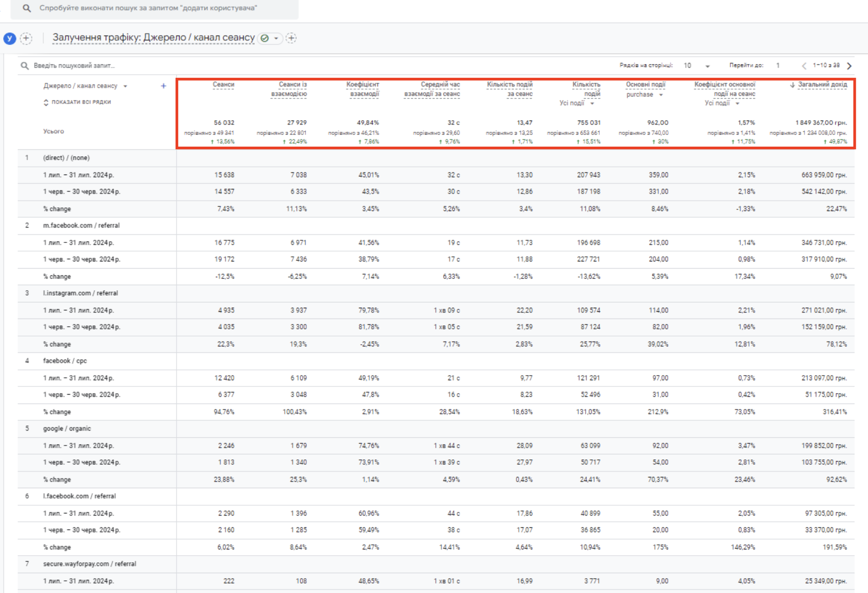
Task: Open the Джерело / канал сеансу dimension dropdown
Action: point(85,86)
